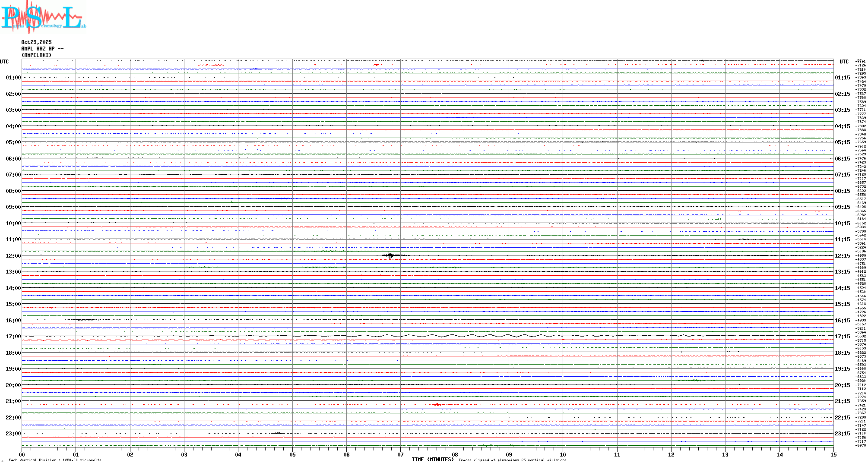Viewport: 868px width, 466px height.
Task: Click minute 10 on the bottom axis
Action: click(x=563, y=454)
